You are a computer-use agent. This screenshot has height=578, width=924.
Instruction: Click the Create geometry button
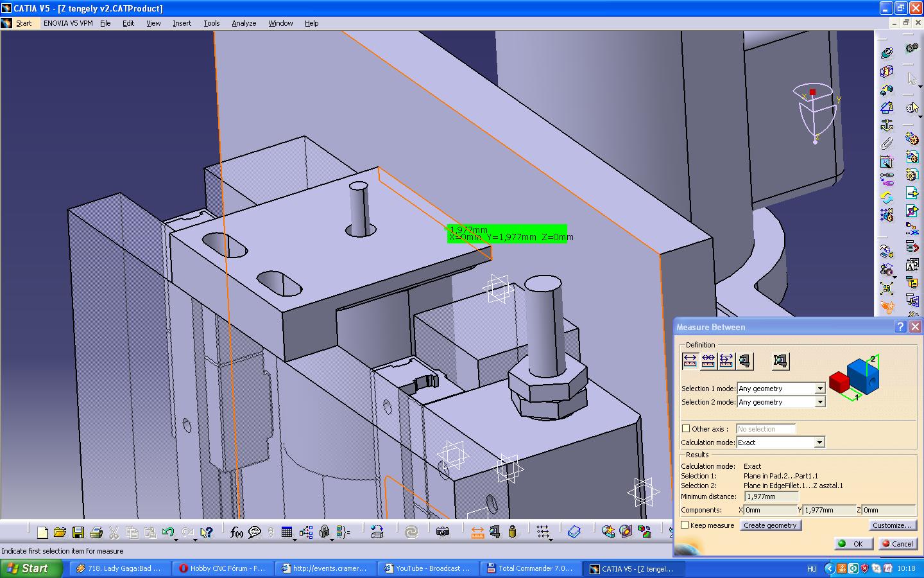pyautogui.click(x=770, y=525)
